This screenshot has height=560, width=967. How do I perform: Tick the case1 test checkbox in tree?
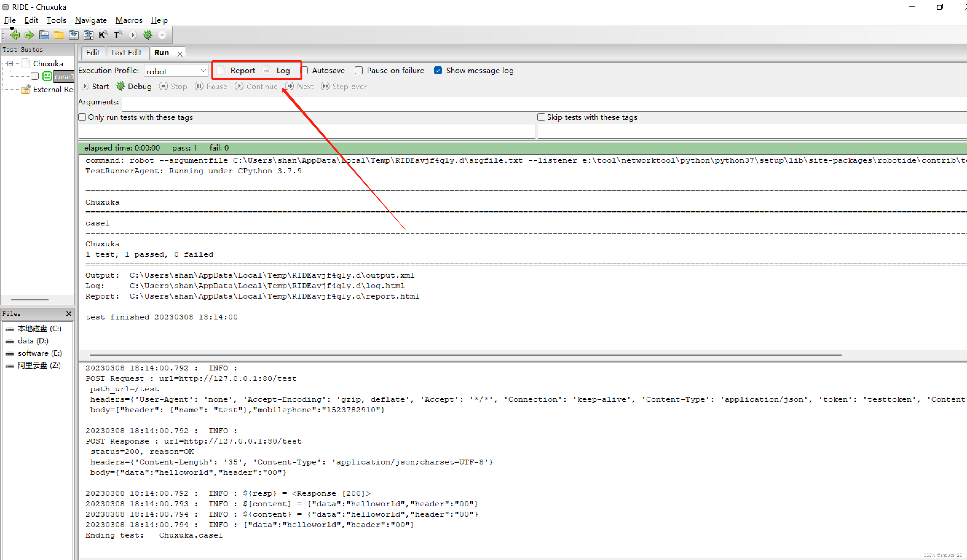(35, 76)
